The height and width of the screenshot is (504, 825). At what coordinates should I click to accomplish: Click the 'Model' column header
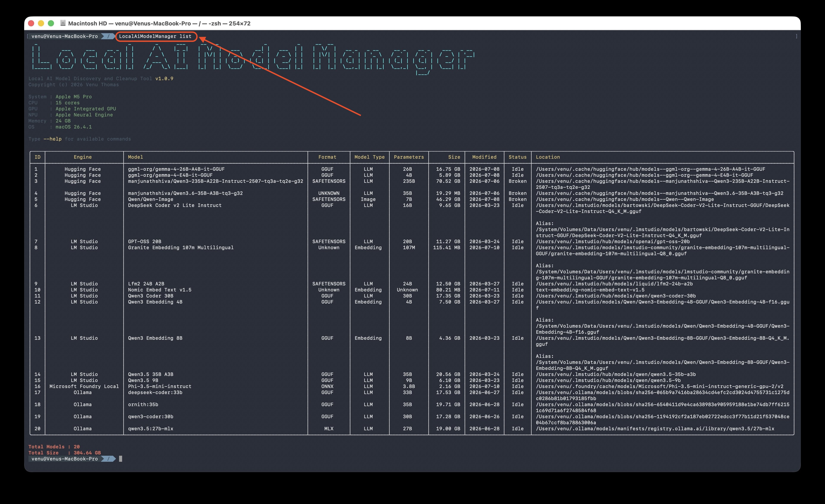click(135, 157)
